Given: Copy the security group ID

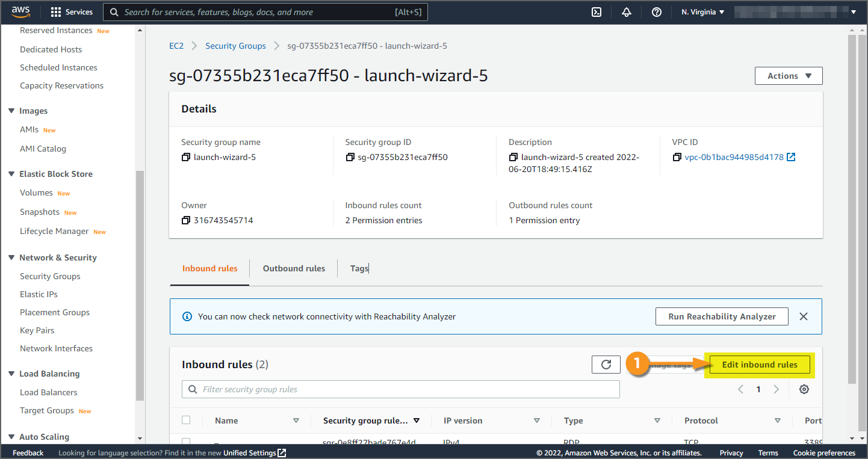Looking at the screenshot, I should (350, 158).
